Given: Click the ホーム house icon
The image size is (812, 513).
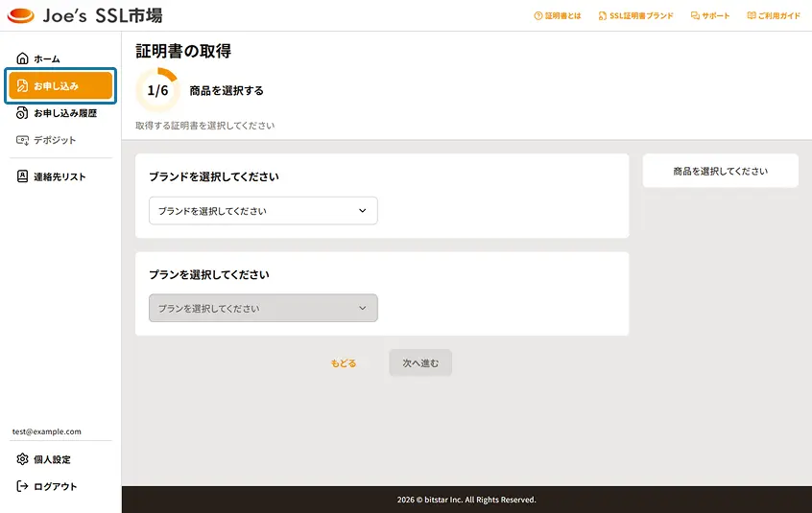Looking at the screenshot, I should pos(22,58).
